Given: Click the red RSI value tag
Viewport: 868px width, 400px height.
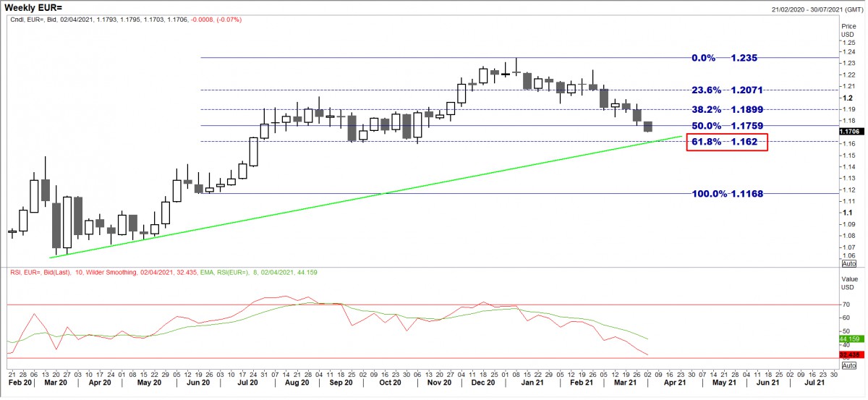Looking at the screenshot, I should [x=848, y=355].
